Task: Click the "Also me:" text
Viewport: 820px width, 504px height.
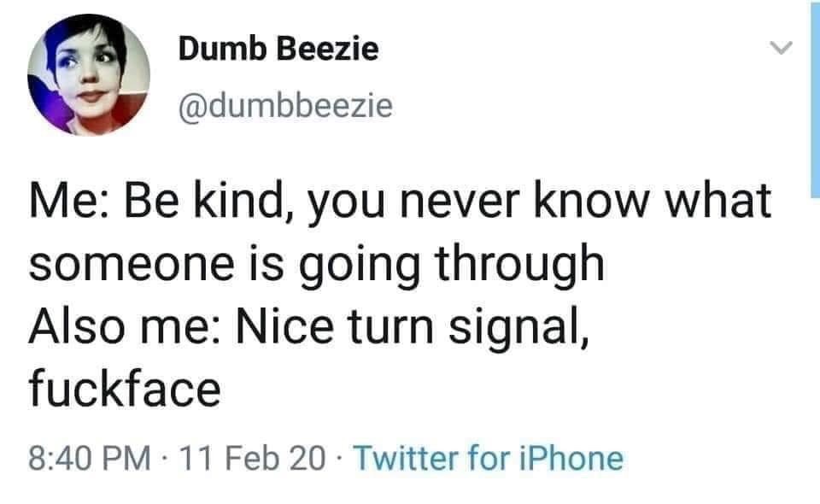Action: click(121, 327)
